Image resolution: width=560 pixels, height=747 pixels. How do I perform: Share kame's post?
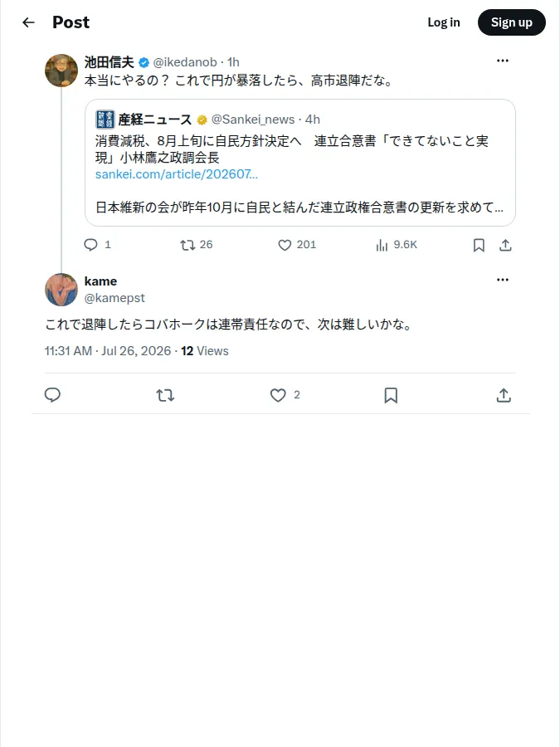click(504, 395)
